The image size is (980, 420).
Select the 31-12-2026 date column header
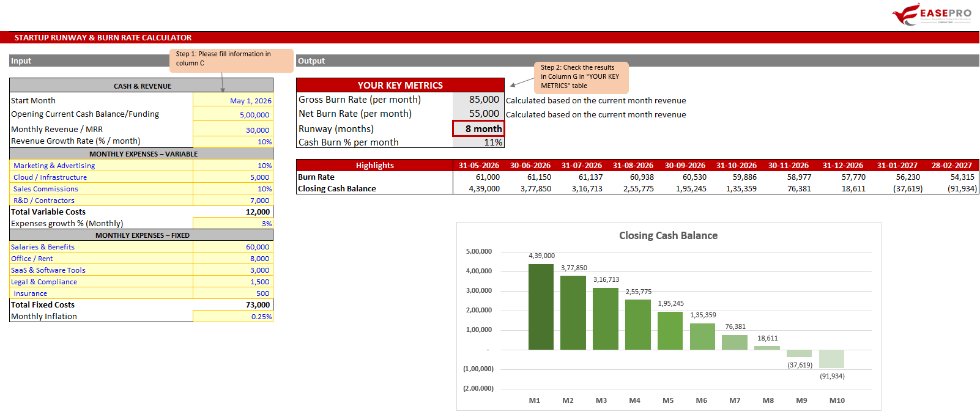coord(842,165)
